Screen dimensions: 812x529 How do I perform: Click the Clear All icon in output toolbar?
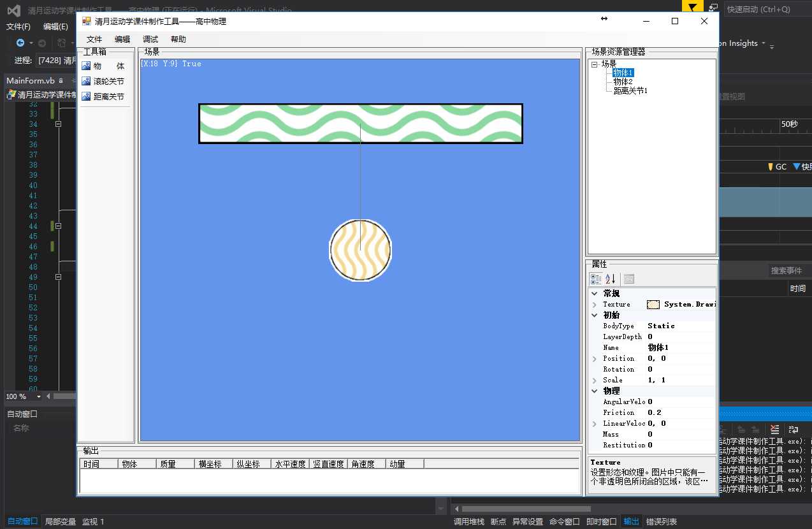pos(774,430)
